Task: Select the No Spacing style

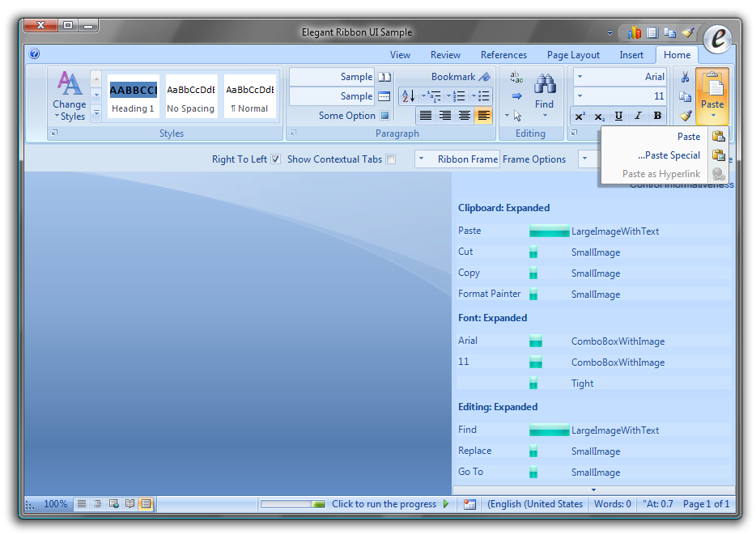Action: point(191,96)
